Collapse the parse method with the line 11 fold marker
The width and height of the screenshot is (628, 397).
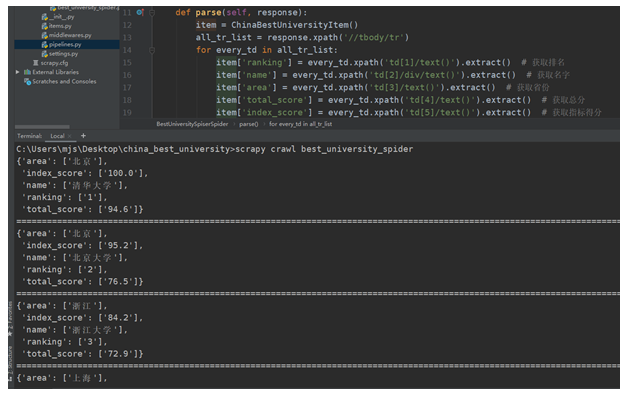tap(152, 12)
